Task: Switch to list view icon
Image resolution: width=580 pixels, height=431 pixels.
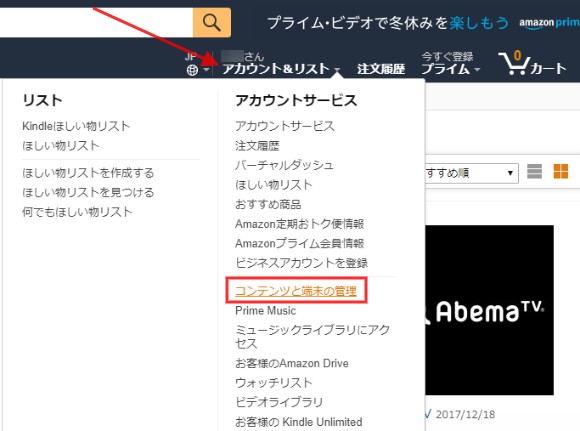Action: [535, 171]
